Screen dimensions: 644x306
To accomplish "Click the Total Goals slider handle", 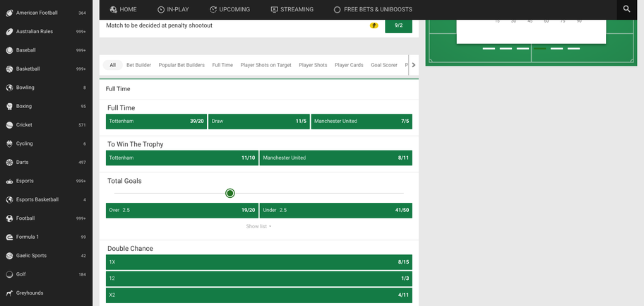I will 230,193.
